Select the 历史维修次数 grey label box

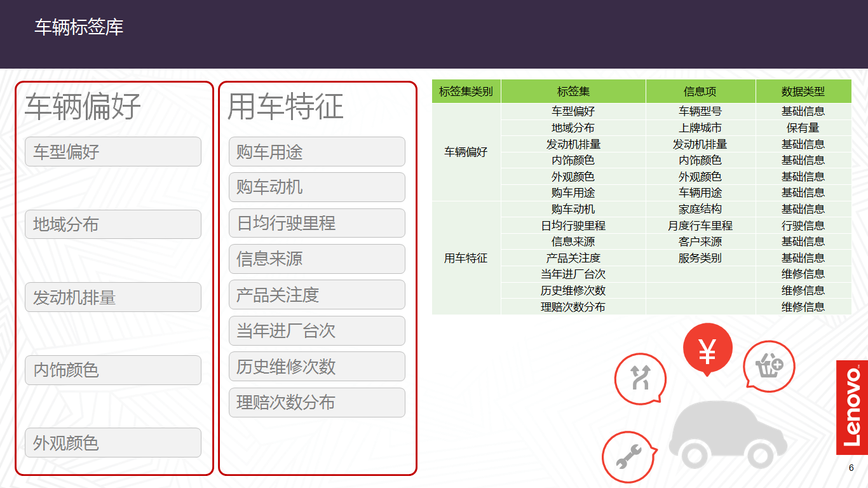tap(317, 367)
